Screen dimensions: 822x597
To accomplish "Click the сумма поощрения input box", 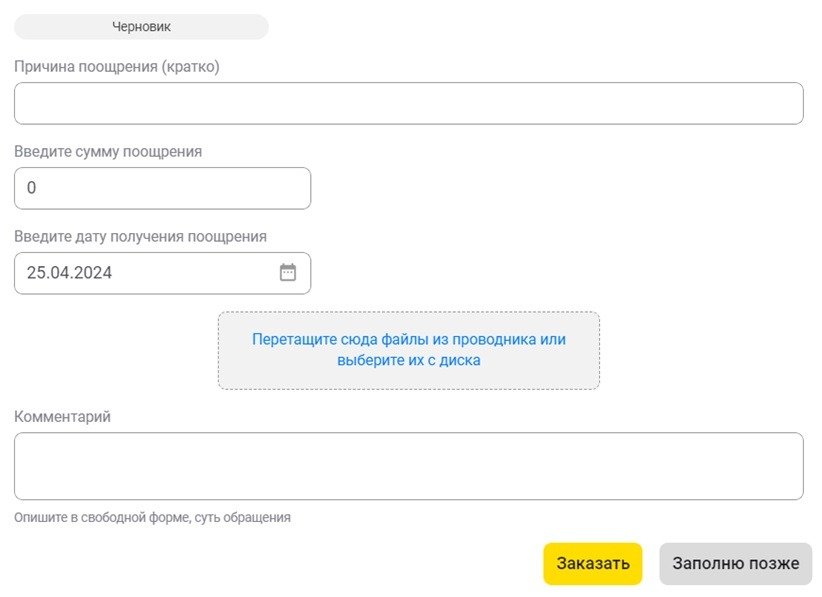I will 162,188.
